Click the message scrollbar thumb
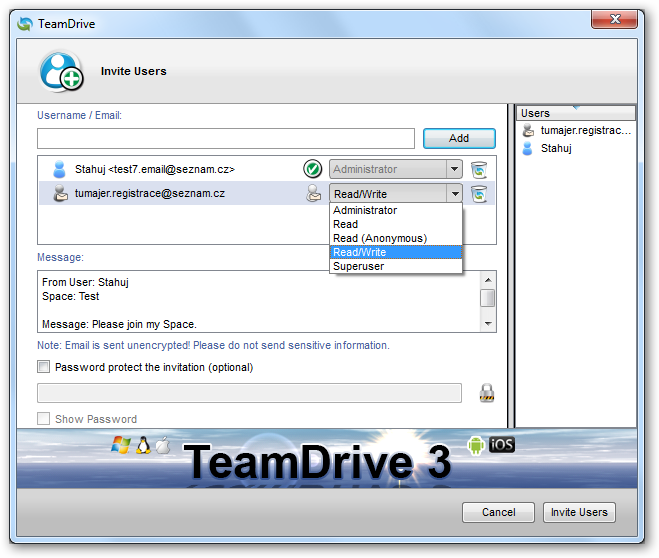 [488, 298]
